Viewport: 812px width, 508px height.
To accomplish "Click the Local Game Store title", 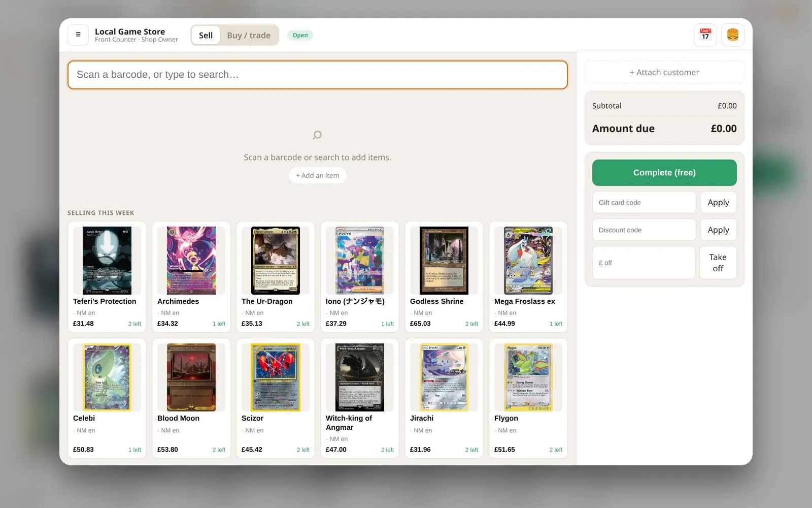I will pos(130,31).
